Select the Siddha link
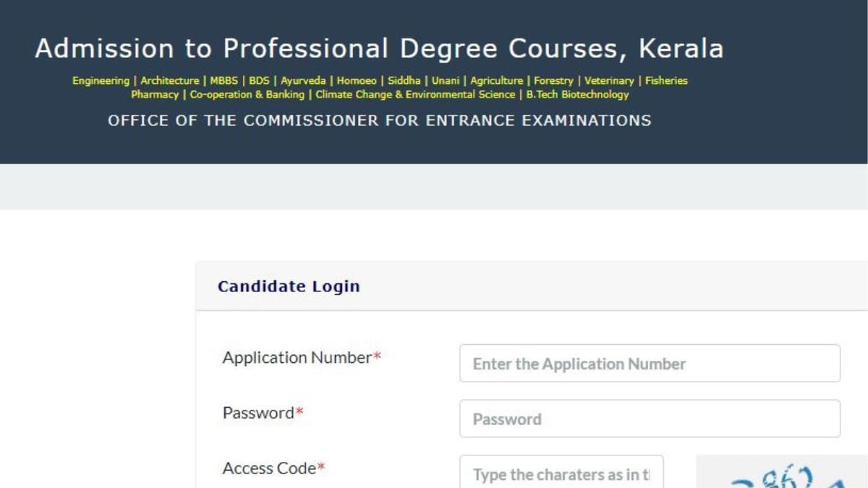868x488 pixels. click(x=405, y=80)
